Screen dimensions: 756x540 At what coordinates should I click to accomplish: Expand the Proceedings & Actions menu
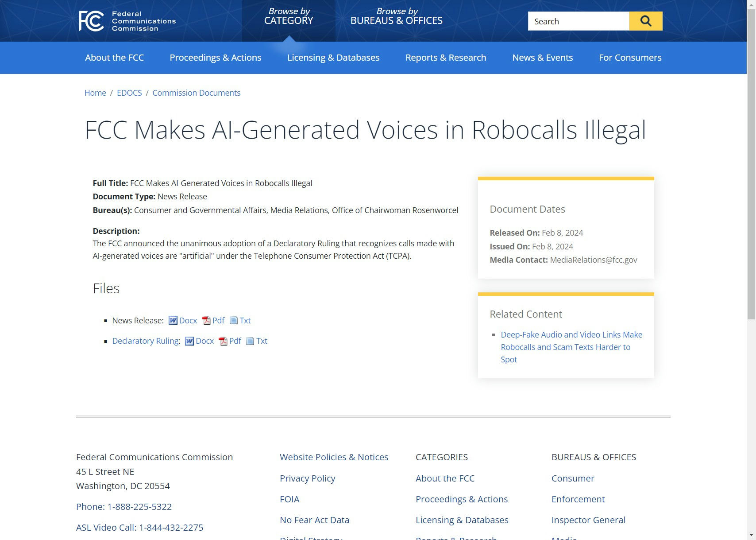(216, 58)
